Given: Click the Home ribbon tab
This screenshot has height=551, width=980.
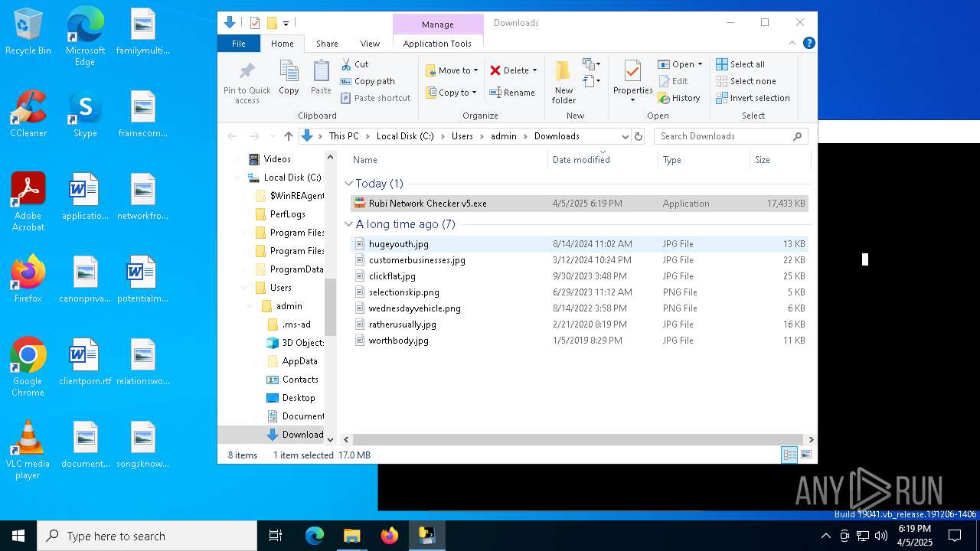Looking at the screenshot, I should tap(282, 44).
